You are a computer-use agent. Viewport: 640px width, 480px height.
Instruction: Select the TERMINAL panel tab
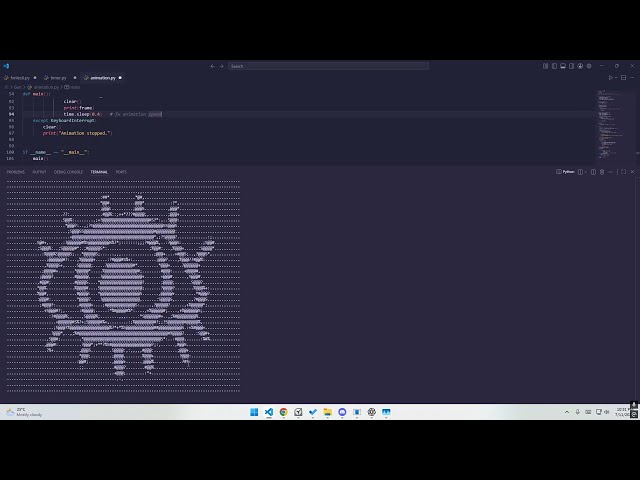click(x=99, y=172)
